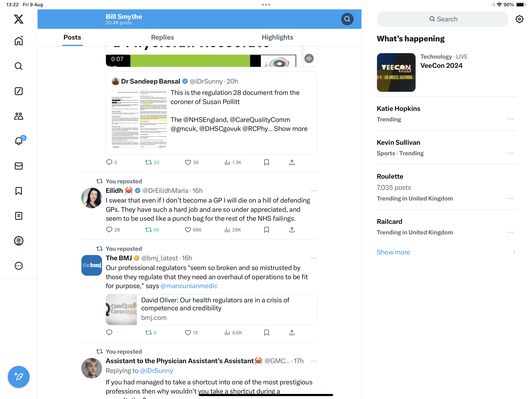Open the Grok slash icon in sidebar

[18, 91]
